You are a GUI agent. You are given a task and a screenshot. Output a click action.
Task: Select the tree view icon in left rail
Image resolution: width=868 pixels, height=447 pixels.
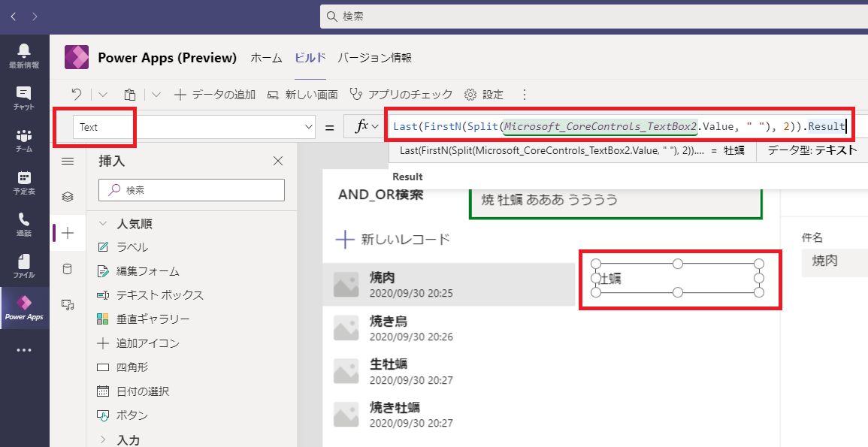[68, 194]
